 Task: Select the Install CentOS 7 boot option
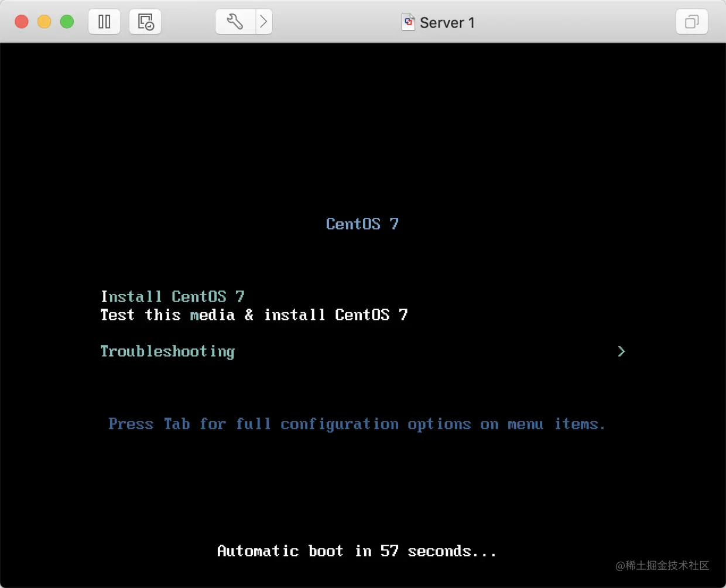[x=172, y=296]
